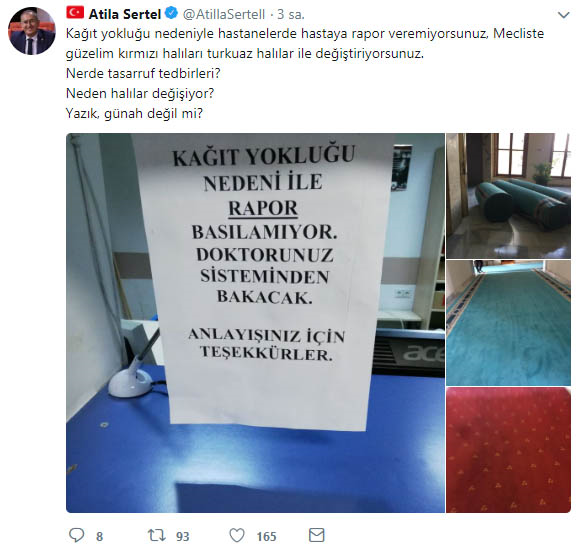Open the Atila Sertel display name link
The height and width of the screenshot is (549, 581).
coord(124,14)
